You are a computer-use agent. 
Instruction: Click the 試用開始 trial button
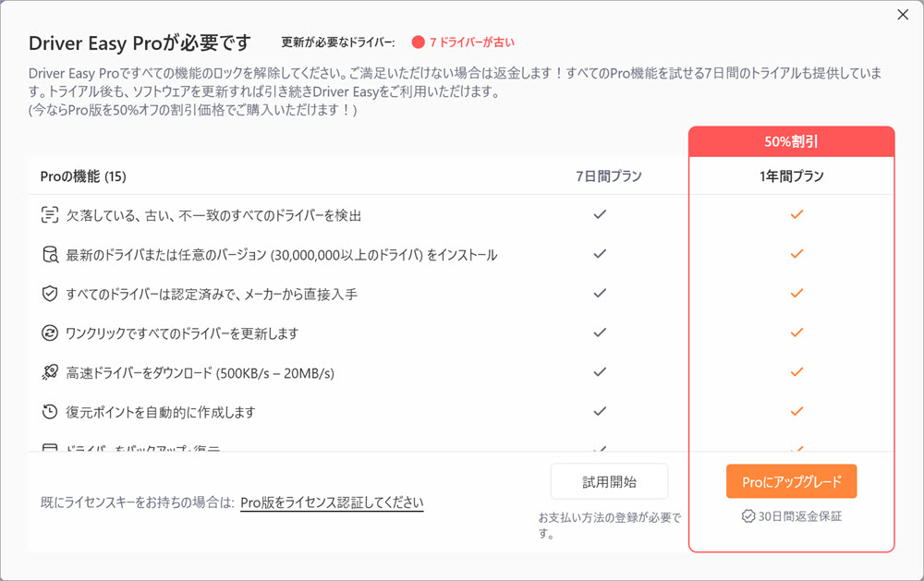tap(609, 481)
